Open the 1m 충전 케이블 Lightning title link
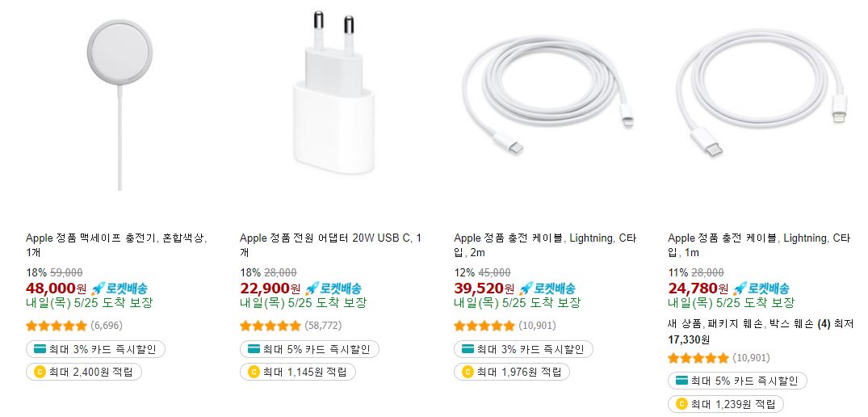This screenshot has height=417, width=868. pos(759,245)
